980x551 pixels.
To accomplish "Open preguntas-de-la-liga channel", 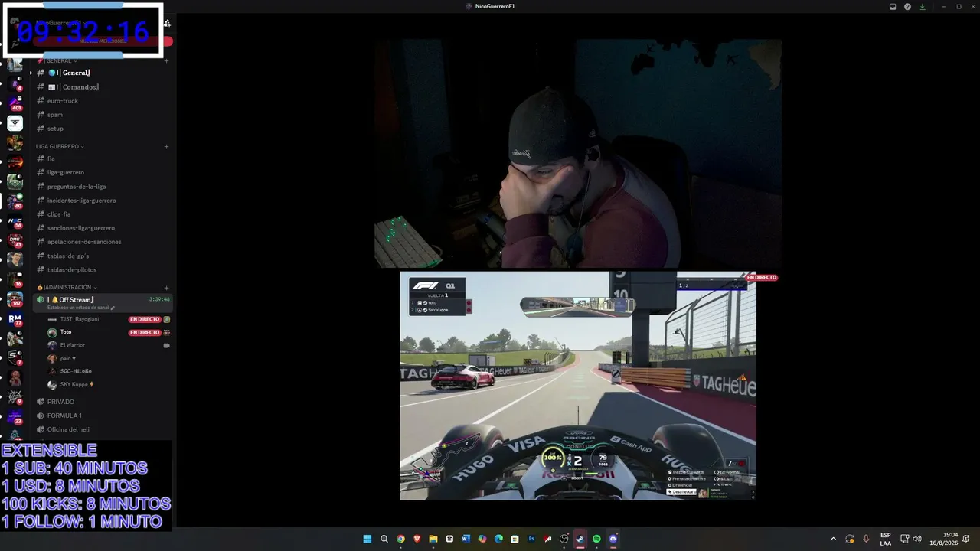I will pyautogui.click(x=103, y=187).
